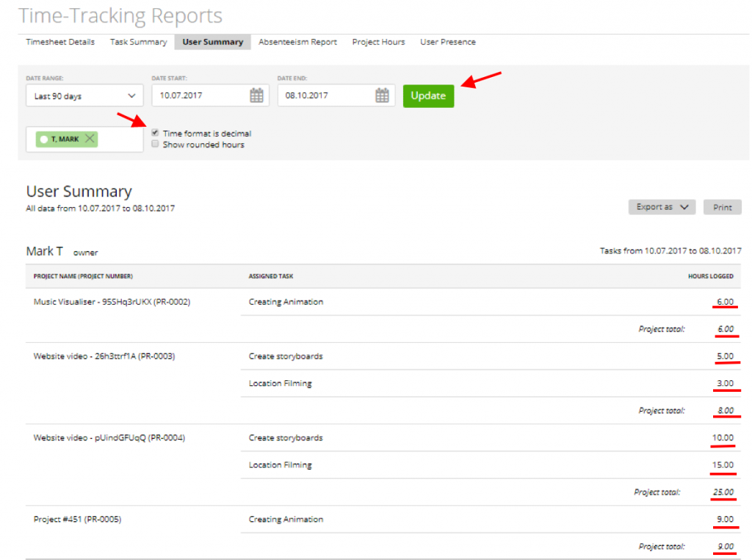Viewport: 752px width, 560px height.
Task: Open the User Presence tab
Action: [447, 43]
